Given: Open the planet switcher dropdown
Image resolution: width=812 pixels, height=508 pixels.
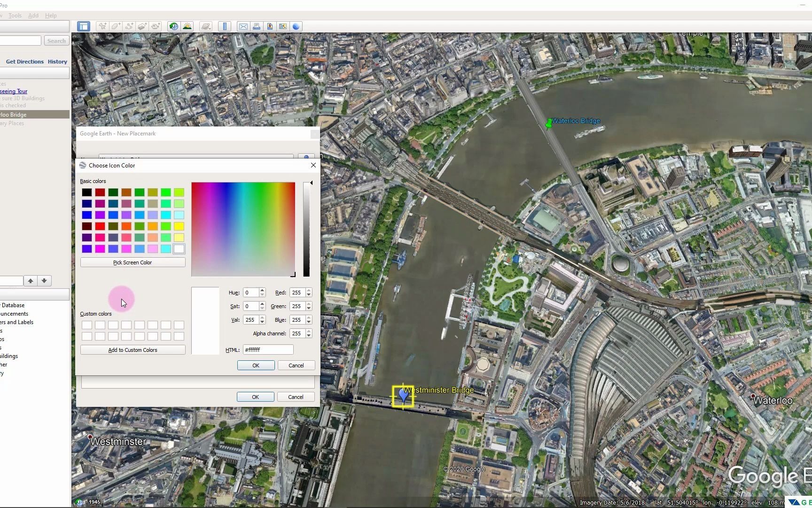Looking at the screenshot, I should tap(205, 26).
